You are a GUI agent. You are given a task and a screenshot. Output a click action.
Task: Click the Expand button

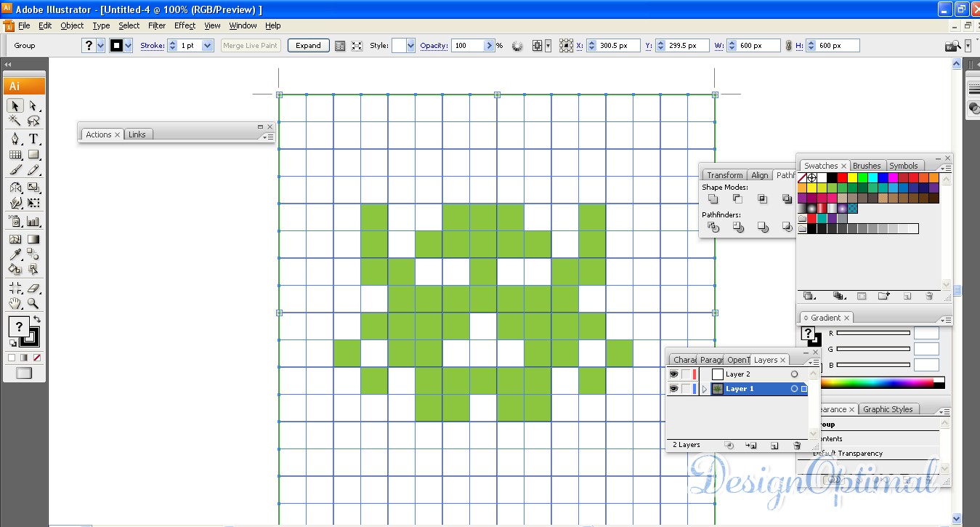click(308, 45)
